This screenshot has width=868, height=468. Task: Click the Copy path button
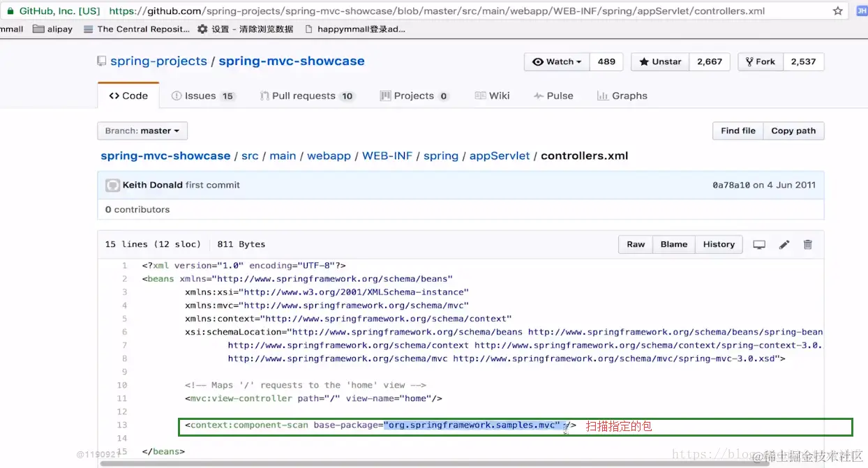[x=793, y=131]
